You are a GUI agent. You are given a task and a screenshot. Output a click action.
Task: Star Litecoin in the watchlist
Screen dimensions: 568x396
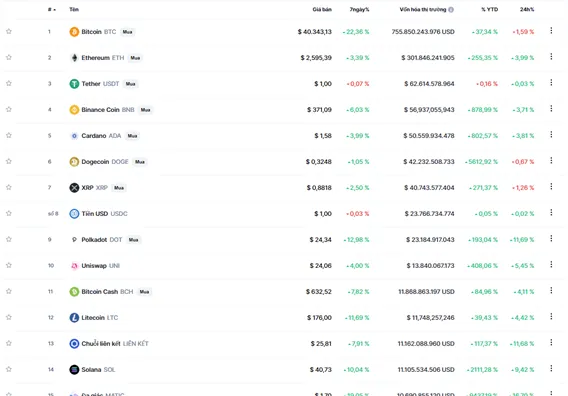coord(9,317)
